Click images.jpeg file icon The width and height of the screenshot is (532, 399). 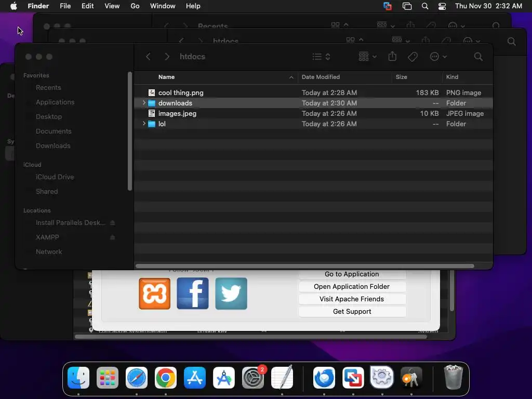pos(152,114)
